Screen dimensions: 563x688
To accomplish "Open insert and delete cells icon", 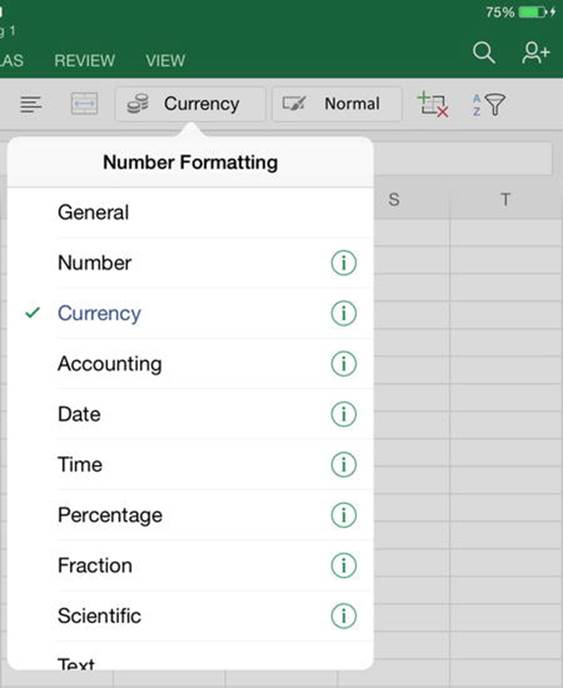I will point(433,104).
